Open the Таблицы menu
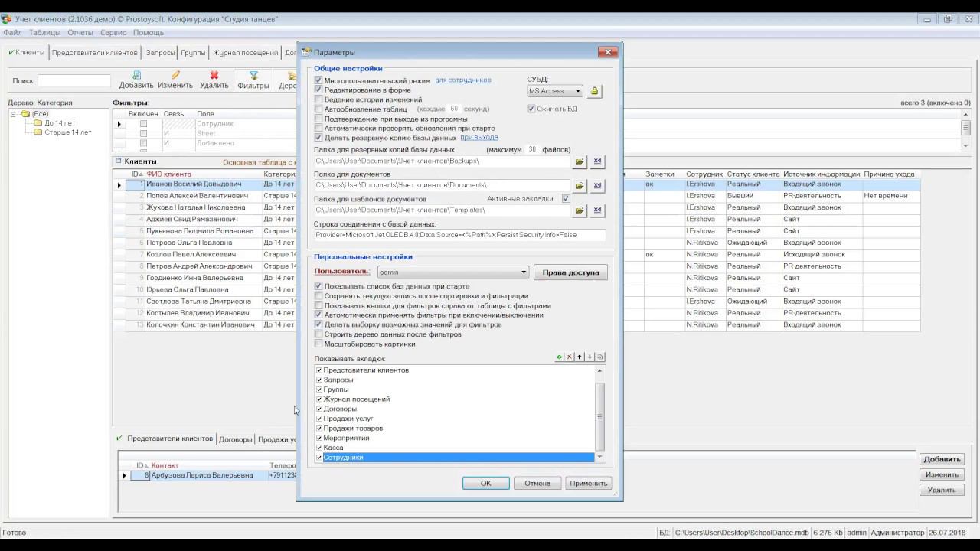 pos(44,33)
